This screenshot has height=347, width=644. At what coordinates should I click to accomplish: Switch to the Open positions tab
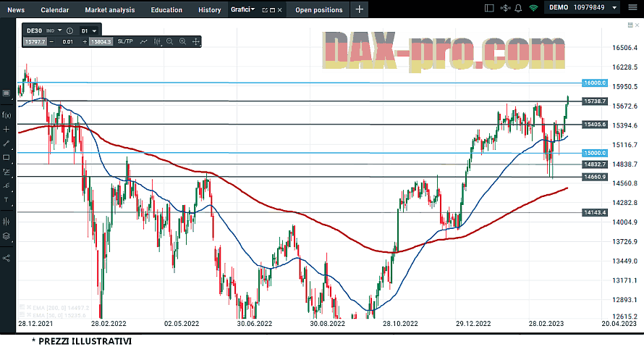pyautogui.click(x=318, y=10)
